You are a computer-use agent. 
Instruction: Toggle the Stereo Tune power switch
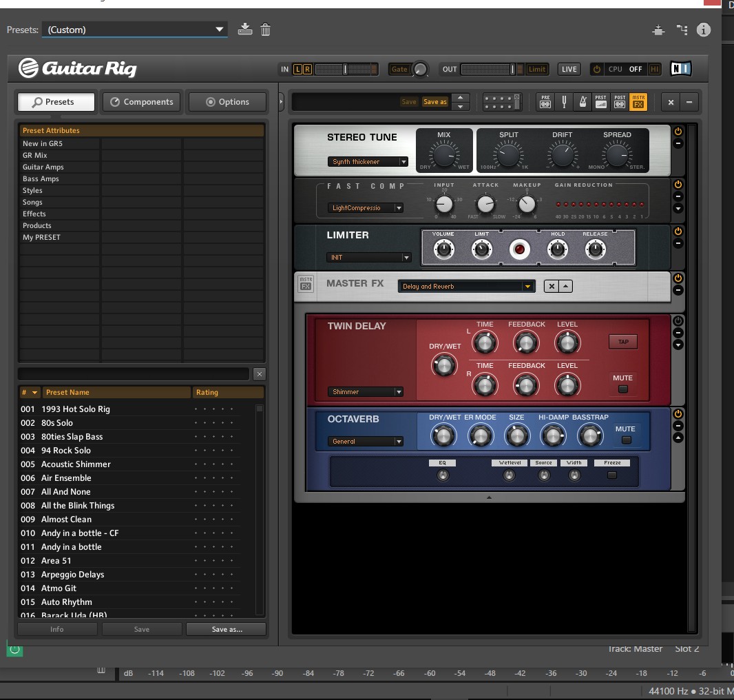coord(678,132)
